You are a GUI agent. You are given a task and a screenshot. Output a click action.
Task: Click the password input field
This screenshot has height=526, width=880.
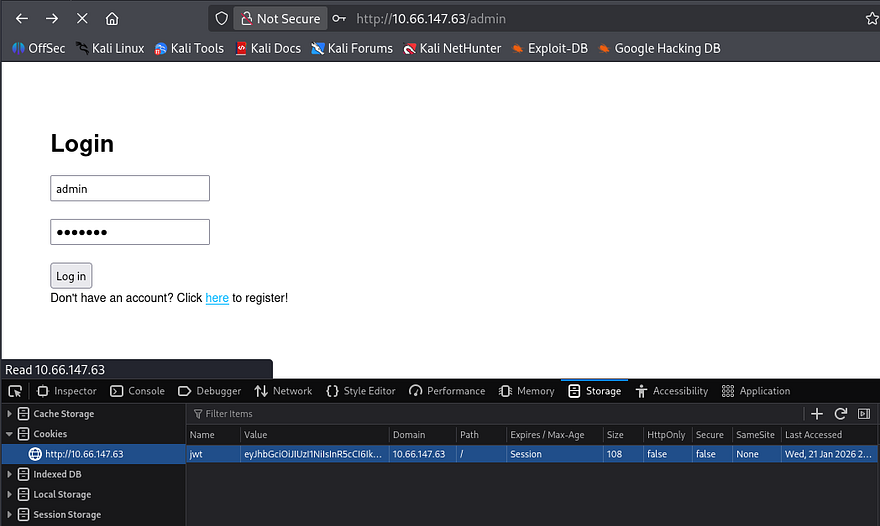(x=130, y=232)
